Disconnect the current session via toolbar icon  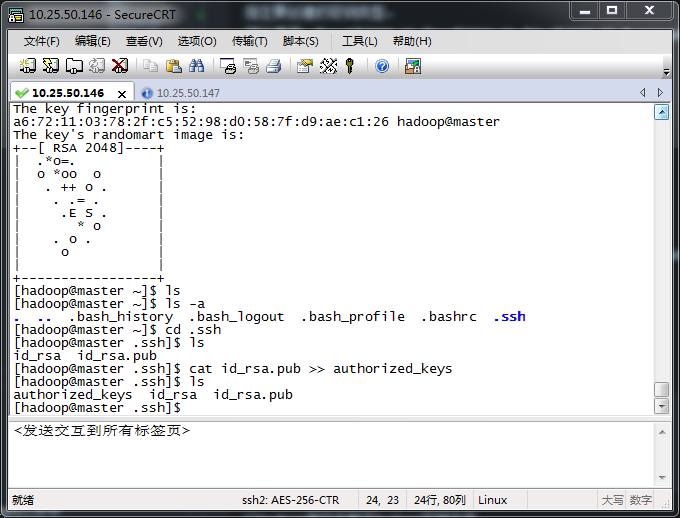120,66
